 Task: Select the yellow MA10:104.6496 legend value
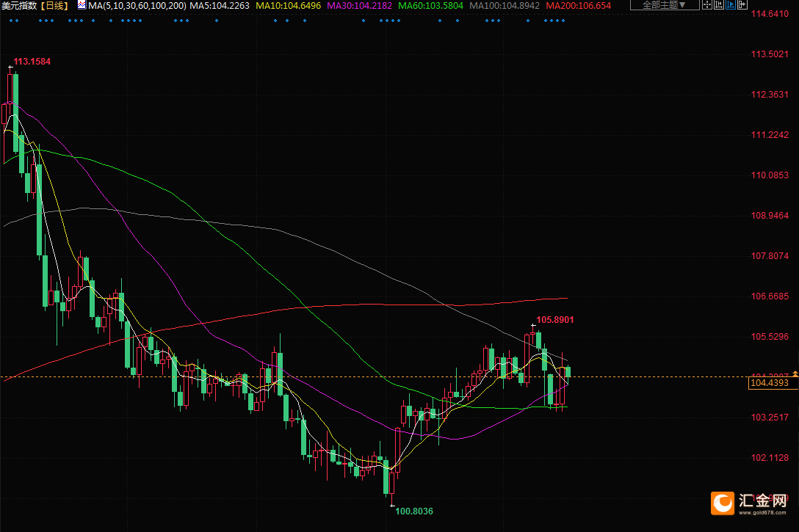pos(289,6)
